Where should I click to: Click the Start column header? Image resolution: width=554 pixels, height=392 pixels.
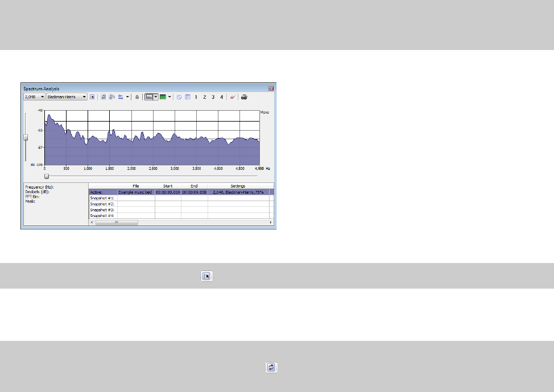[168, 186]
